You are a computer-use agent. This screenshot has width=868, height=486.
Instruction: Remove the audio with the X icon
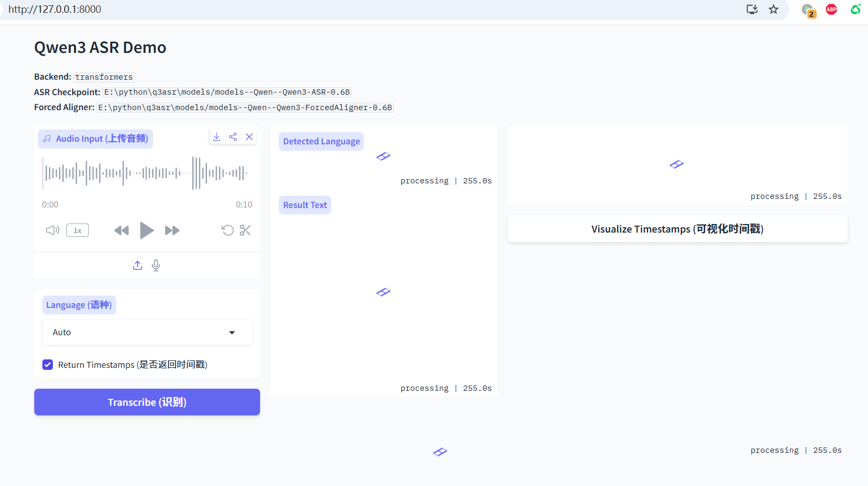coord(249,137)
